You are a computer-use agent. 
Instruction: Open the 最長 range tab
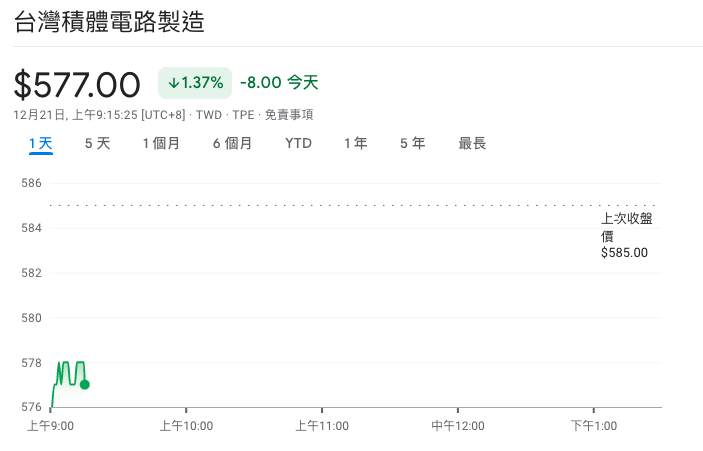point(472,143)
